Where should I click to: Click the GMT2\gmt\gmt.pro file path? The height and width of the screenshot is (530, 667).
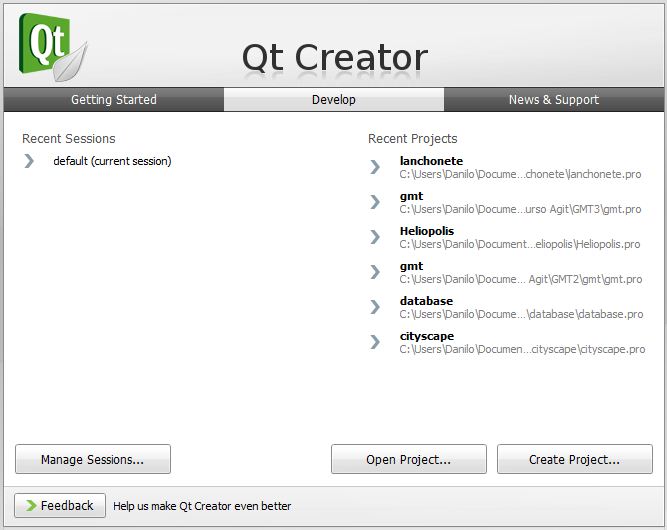click(x=521, y=279)
